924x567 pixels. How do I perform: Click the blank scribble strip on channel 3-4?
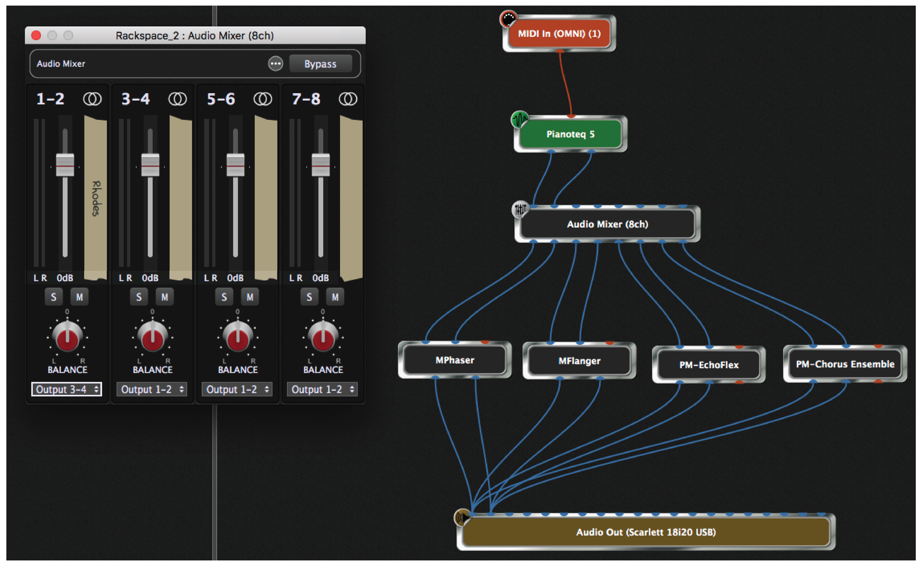click(181, 198)
